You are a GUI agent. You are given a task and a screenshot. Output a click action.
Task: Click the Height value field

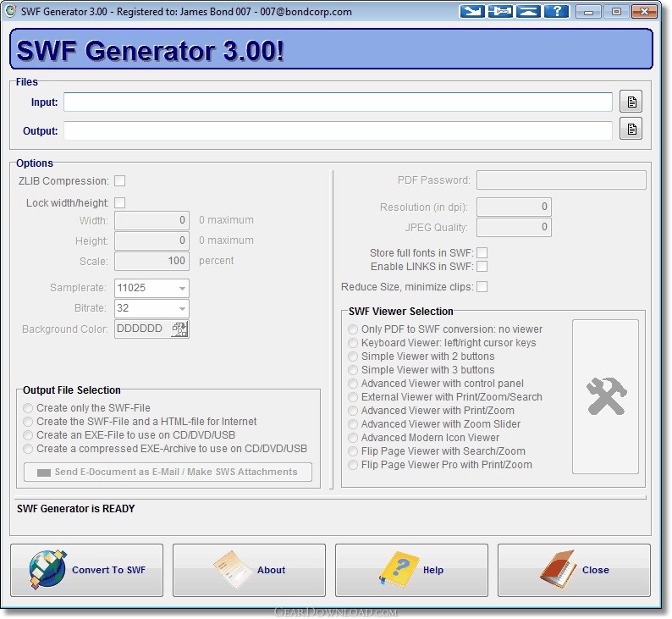(x=151, y=240)
